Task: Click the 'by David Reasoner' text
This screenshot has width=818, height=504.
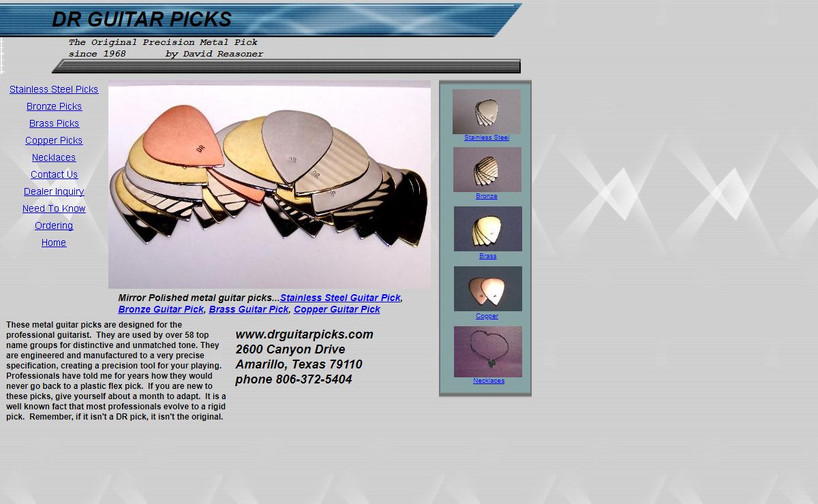Action: [x=214, y=54]
